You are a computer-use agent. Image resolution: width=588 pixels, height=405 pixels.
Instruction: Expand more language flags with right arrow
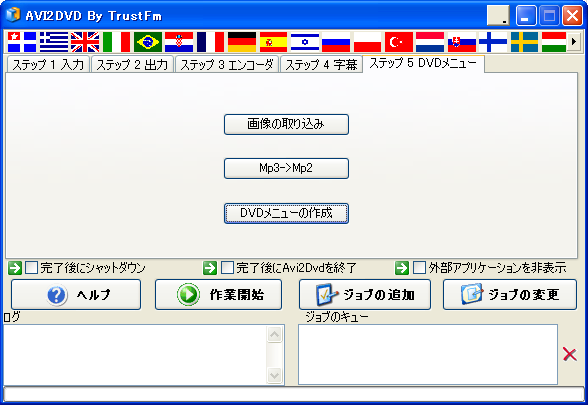click(573, 42)
